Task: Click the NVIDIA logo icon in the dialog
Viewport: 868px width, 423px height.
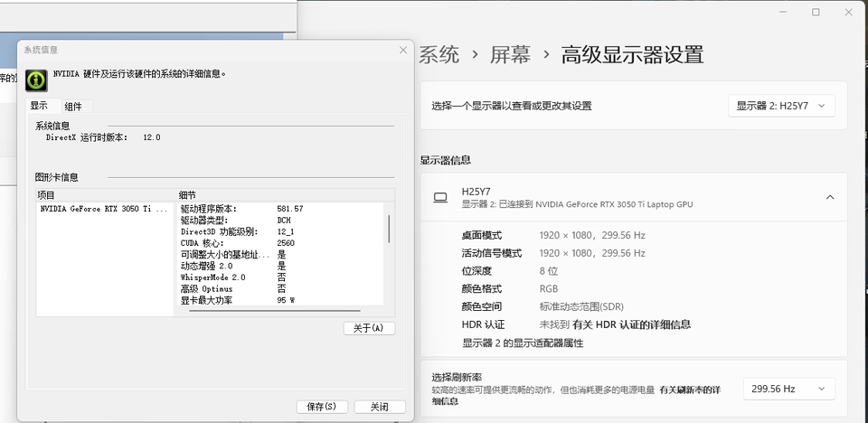Action: (x=36, y=80)
